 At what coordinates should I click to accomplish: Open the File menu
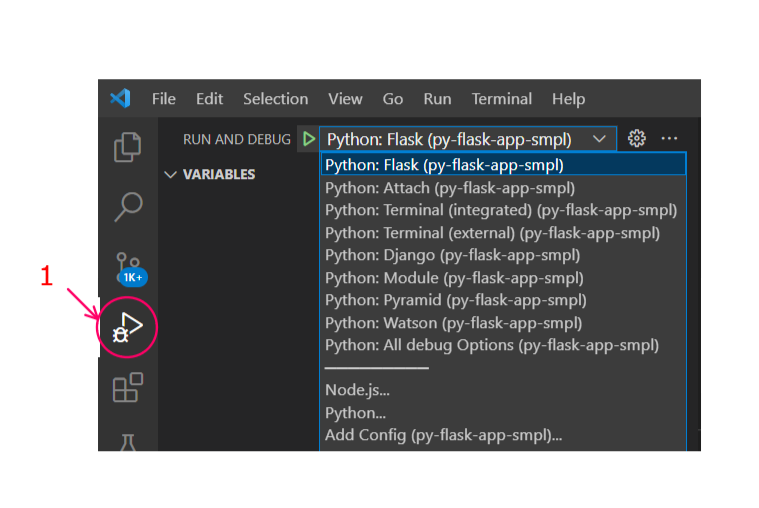164,99
